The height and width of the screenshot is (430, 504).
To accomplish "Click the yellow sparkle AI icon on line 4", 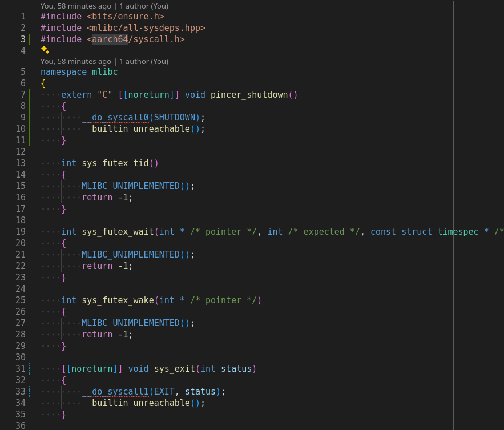I will pos(45,50).
